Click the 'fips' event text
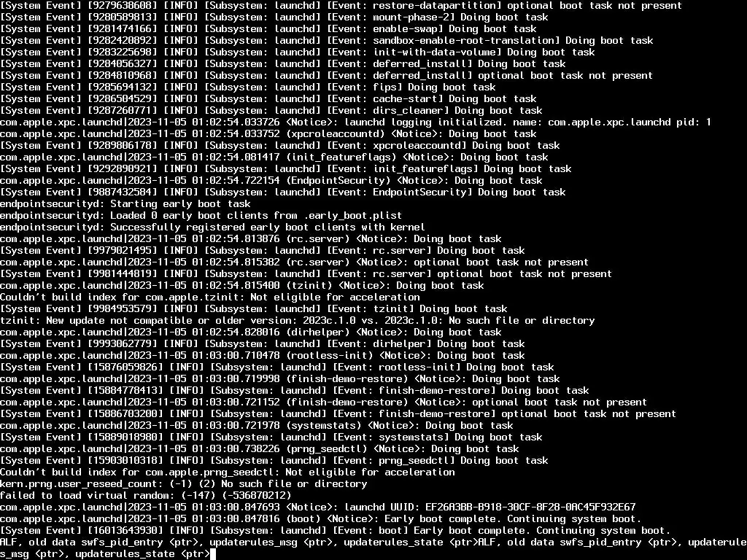 click(384, 87)
